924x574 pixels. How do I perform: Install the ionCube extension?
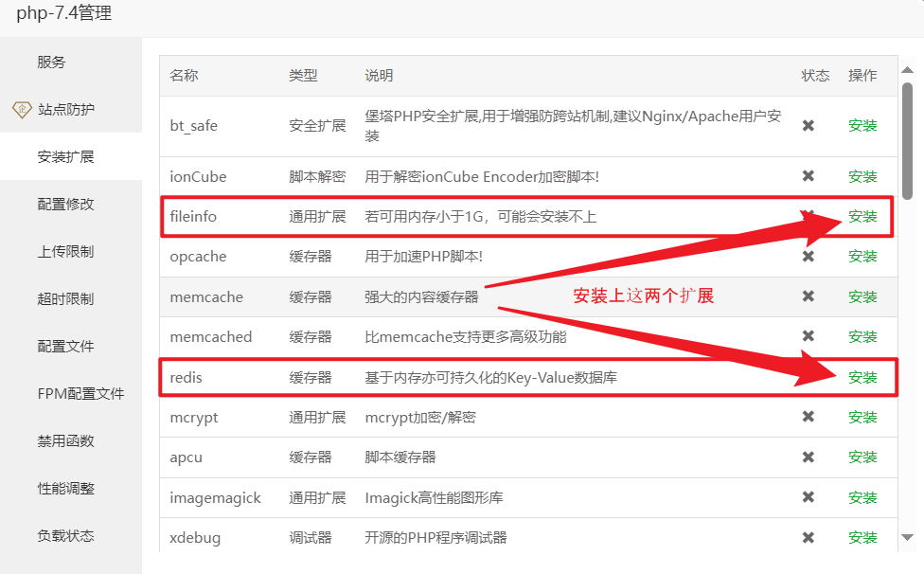[862, 176]
